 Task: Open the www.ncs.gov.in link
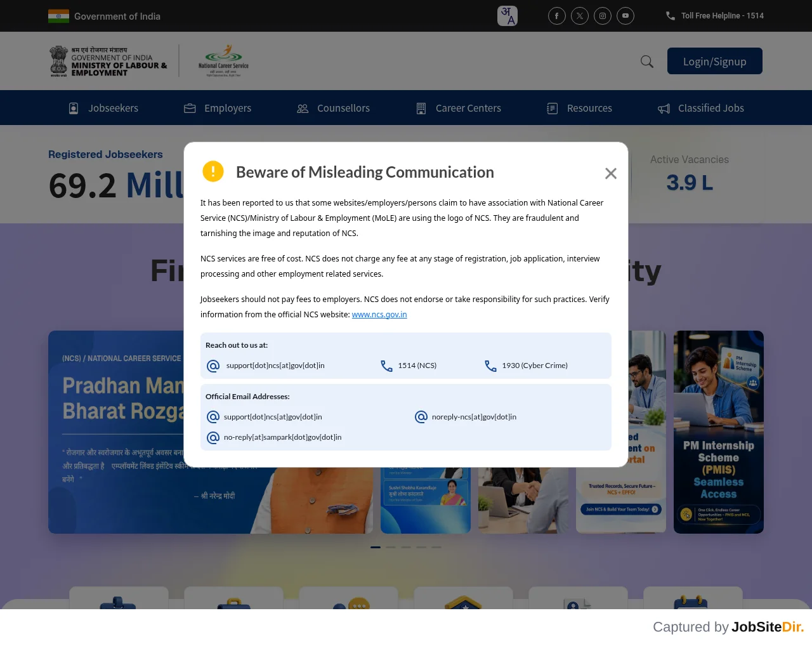coord(379,315)
